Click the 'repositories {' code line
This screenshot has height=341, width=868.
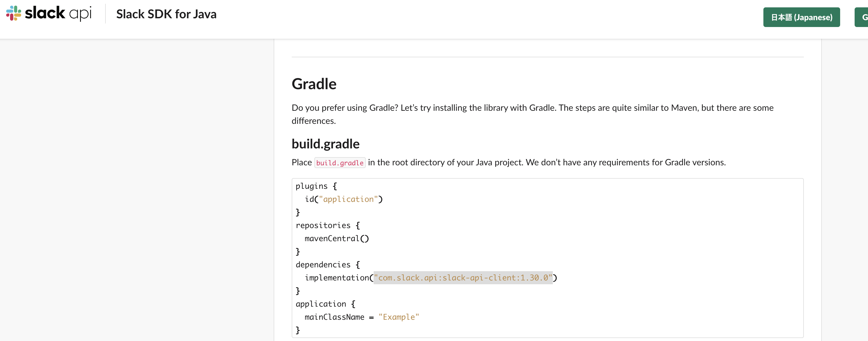pos(327,226)
